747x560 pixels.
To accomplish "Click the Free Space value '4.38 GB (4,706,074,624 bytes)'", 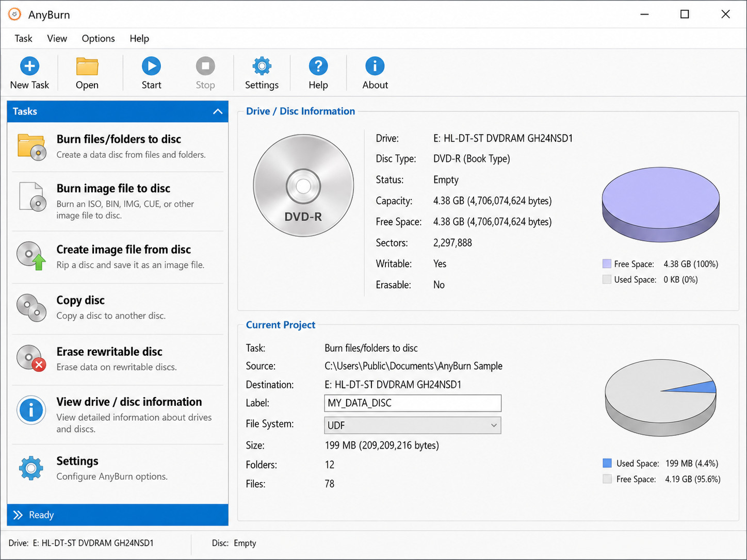I will click(493, 222).
